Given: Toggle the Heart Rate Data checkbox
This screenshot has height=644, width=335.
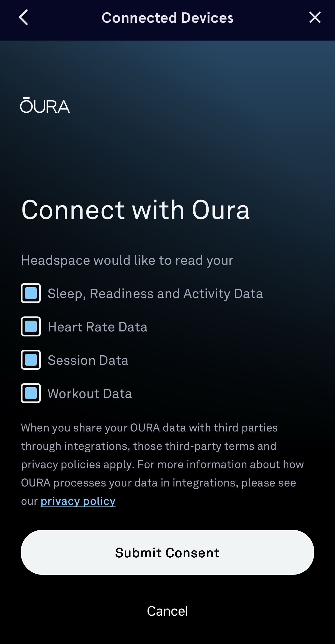Looking at the screenshot, I should [x=31, y=326].
